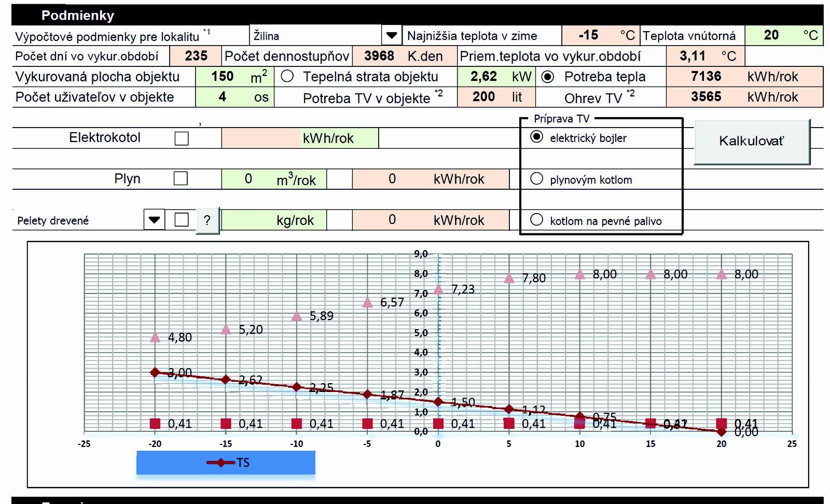
Task: Select the Potreba tepla radio option
Action: point(547,77)
